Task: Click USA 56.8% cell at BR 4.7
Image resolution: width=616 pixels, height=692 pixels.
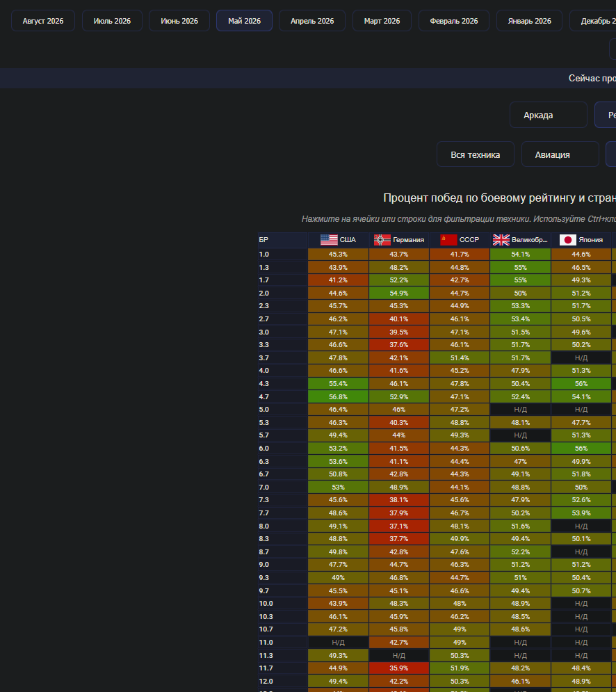Action: 338,396
